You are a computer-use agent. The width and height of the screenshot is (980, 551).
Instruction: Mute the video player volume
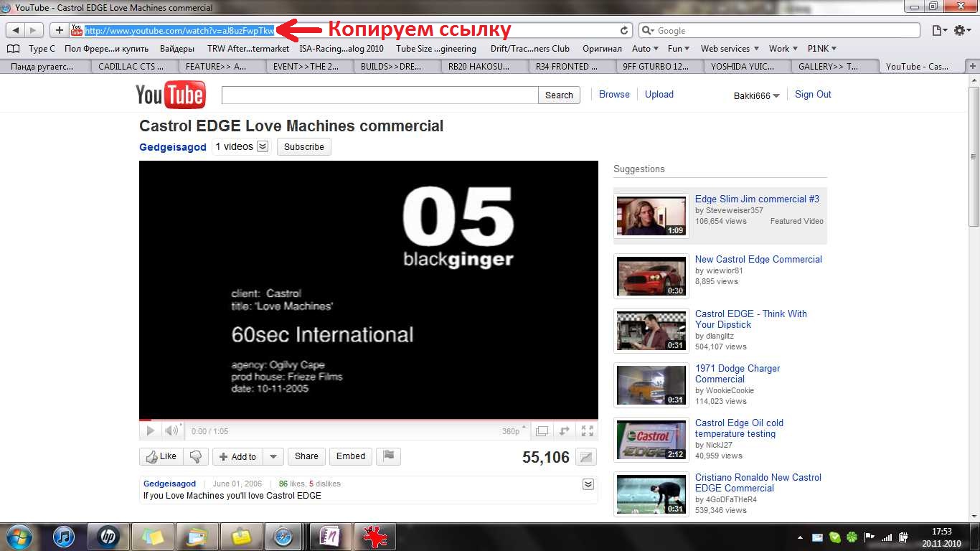(x=171, y=431)
